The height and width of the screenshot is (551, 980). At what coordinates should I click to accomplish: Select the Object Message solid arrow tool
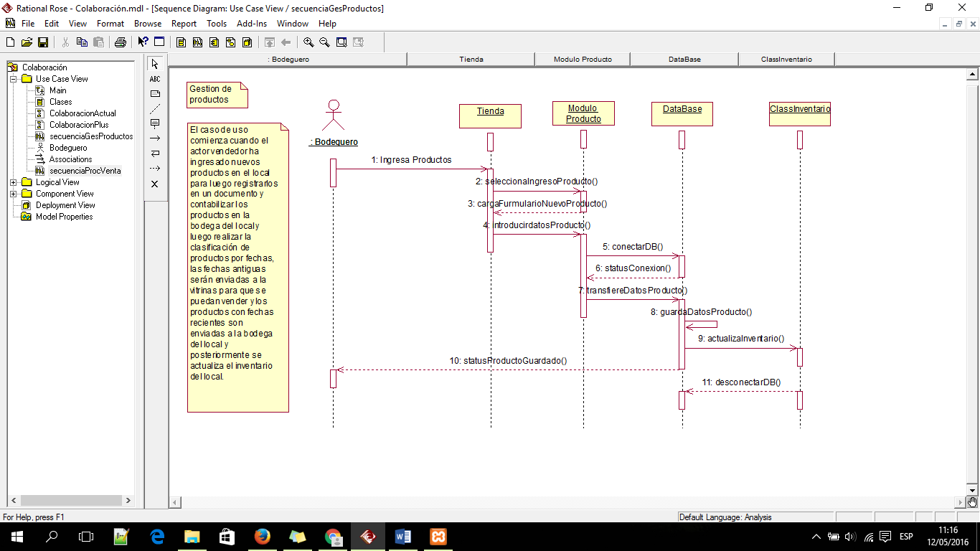(x=155, y=138)
